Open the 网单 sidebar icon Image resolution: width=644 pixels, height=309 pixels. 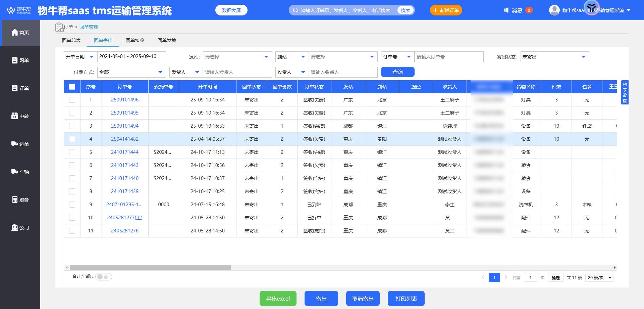point(14,60)
